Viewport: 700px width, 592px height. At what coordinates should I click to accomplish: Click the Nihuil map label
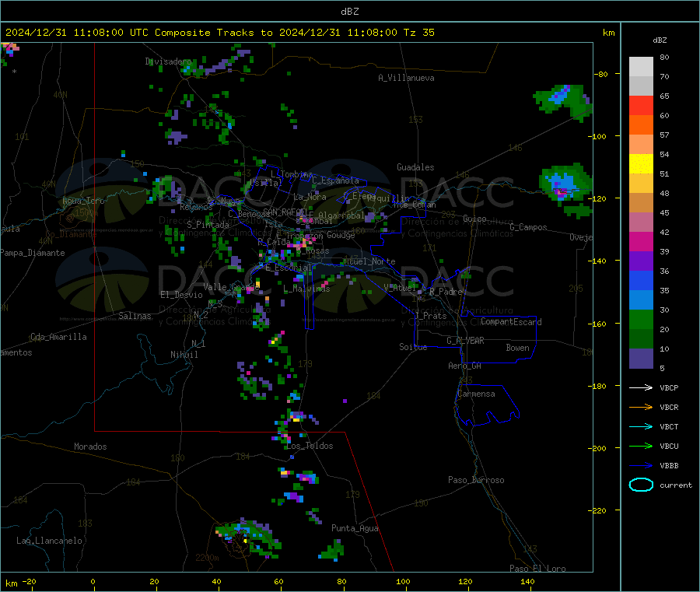[x=184, y=355]
